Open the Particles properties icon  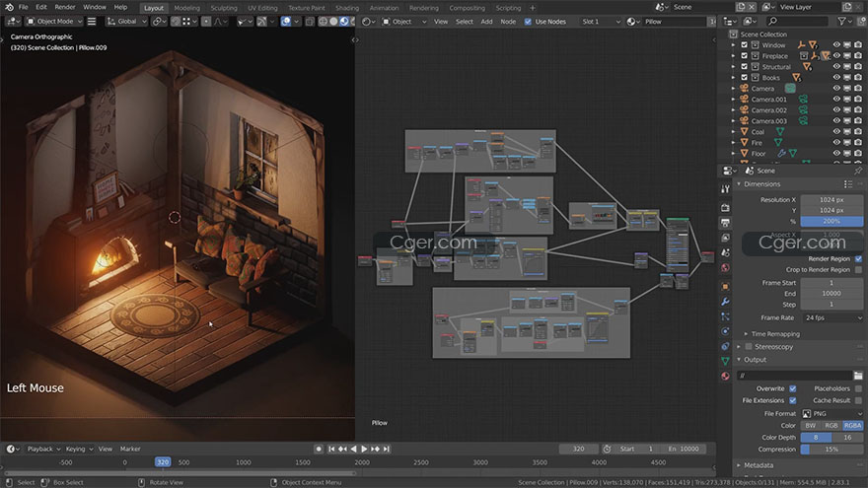pyautogui.click(x=725, y=316)
